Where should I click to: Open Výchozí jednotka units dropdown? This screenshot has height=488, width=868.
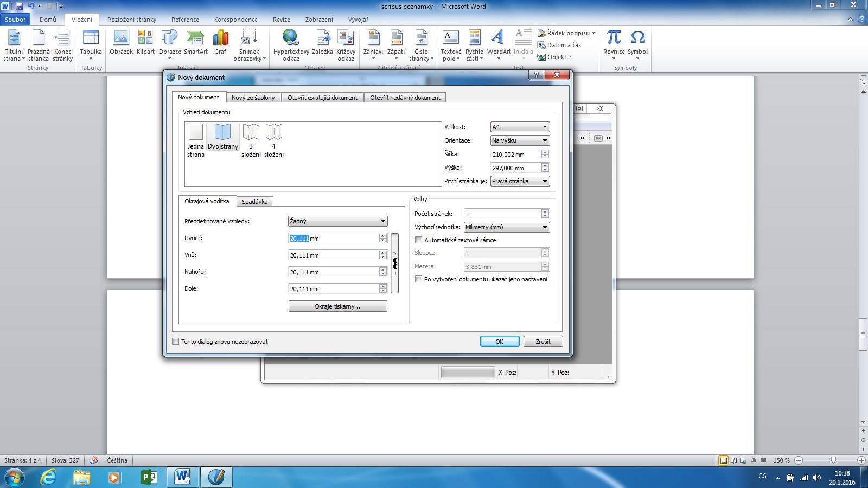pos(506,227)
